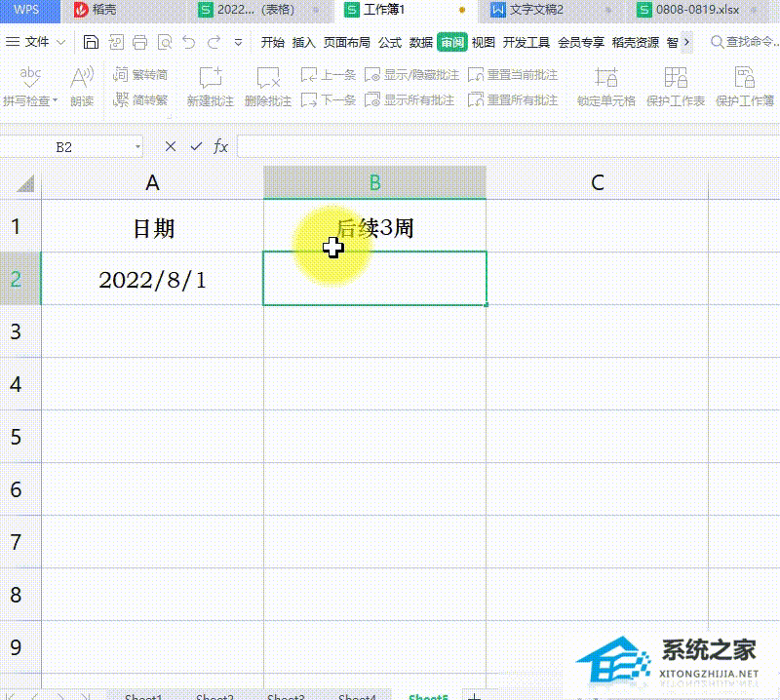Switch to the 开始 ribbon tab
The image size is (780, 700).
click(x=274, y=43)
